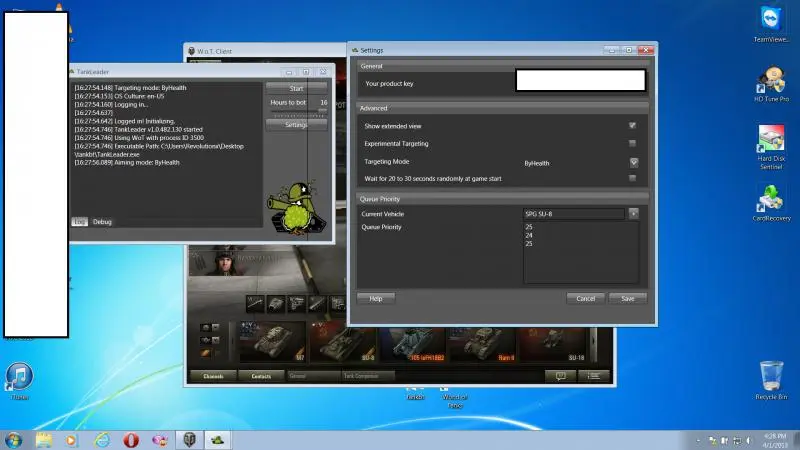Click the General chat tab in WoT Client
The width and height of the screenshot is (800, 450).
point(312,376)
